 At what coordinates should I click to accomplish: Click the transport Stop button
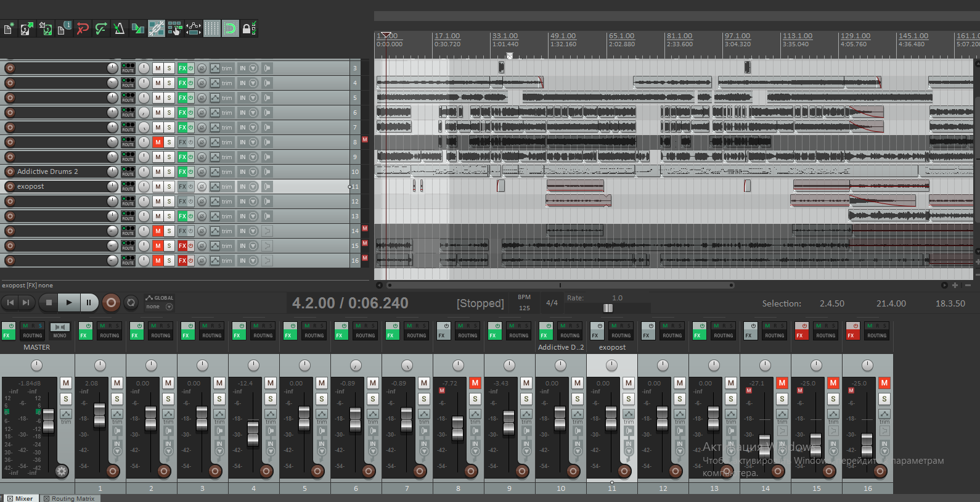point(49,302)
